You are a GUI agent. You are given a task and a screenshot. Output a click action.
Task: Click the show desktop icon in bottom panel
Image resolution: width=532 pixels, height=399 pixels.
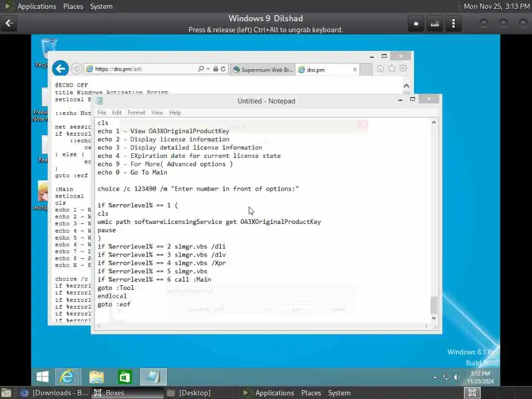coord(6,393)
